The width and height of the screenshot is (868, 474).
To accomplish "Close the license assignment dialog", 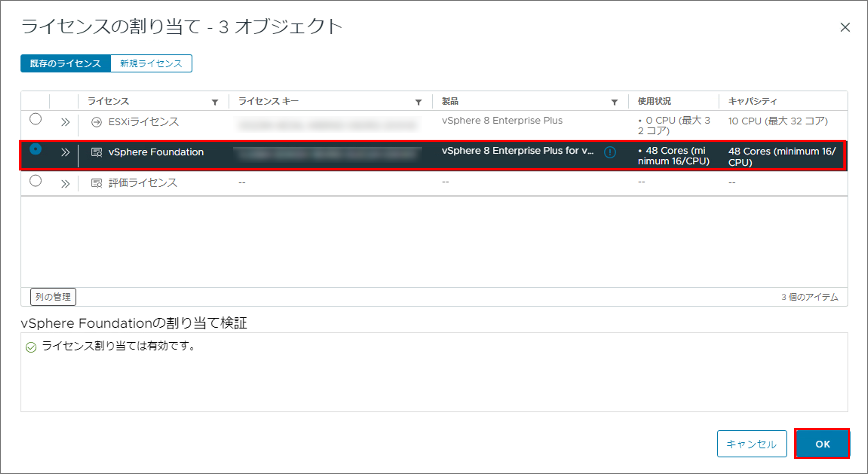I will tap(845, 27).
